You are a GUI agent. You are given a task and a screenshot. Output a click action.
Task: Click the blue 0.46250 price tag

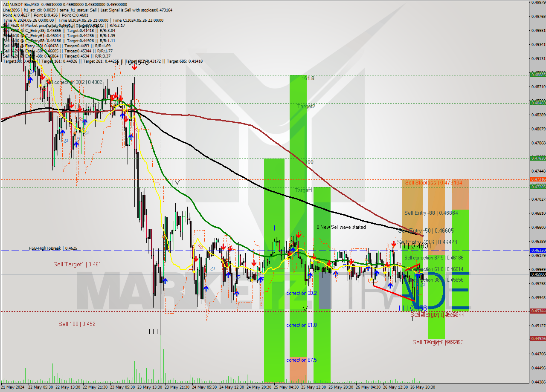click(x=537, y=251)
